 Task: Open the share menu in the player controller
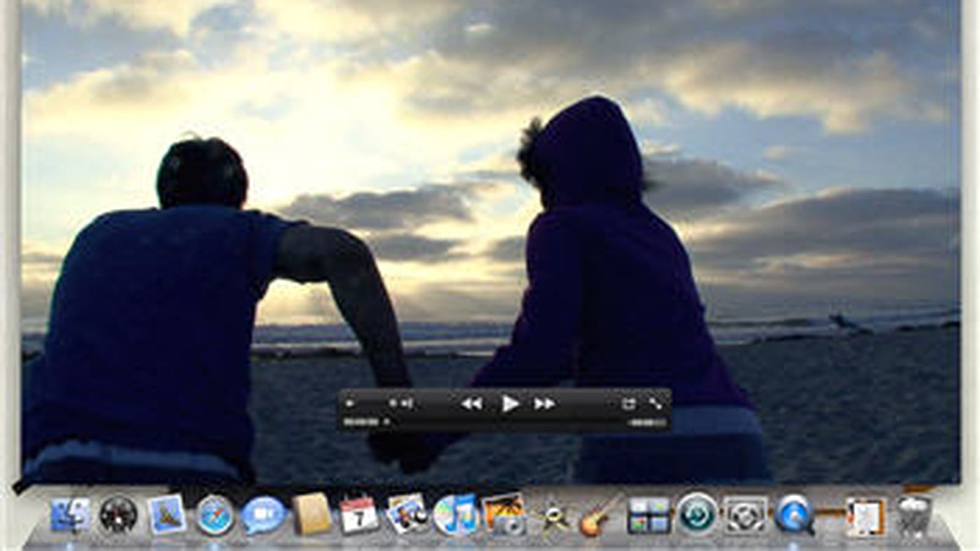[x=628, y=403]
